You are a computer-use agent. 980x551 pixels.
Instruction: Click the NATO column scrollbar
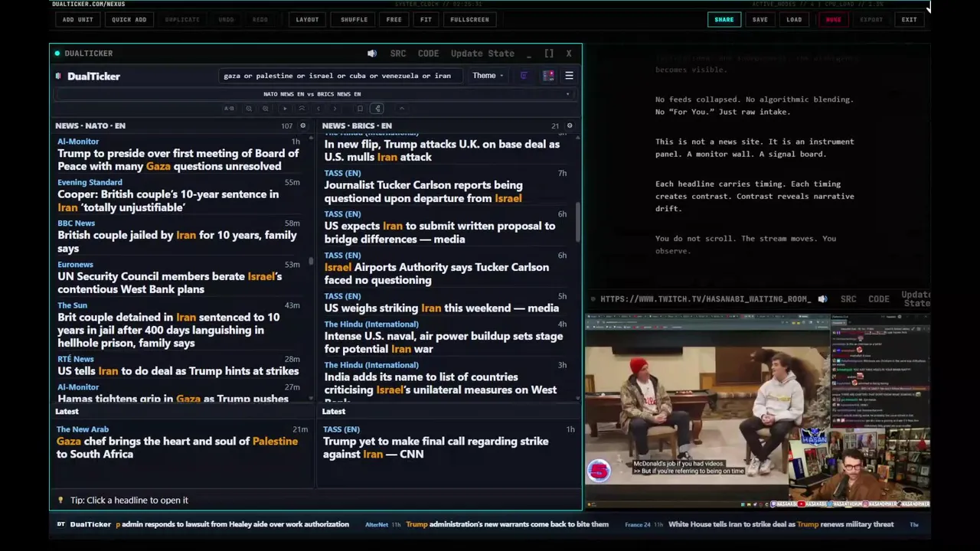[311, 261]
